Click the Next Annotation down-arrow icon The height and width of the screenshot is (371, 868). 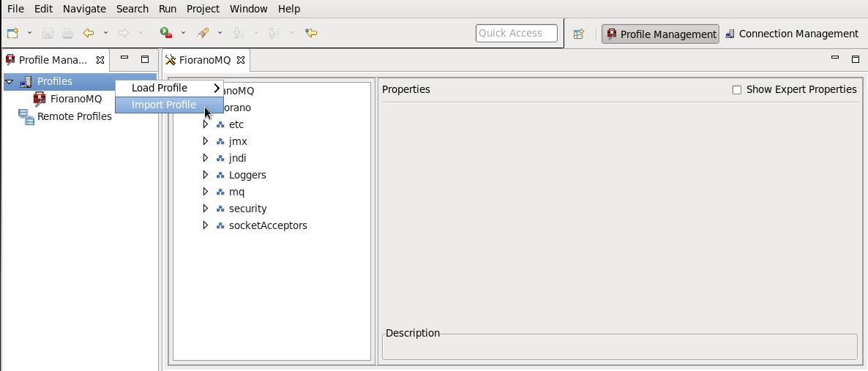[x=239, y=33]
